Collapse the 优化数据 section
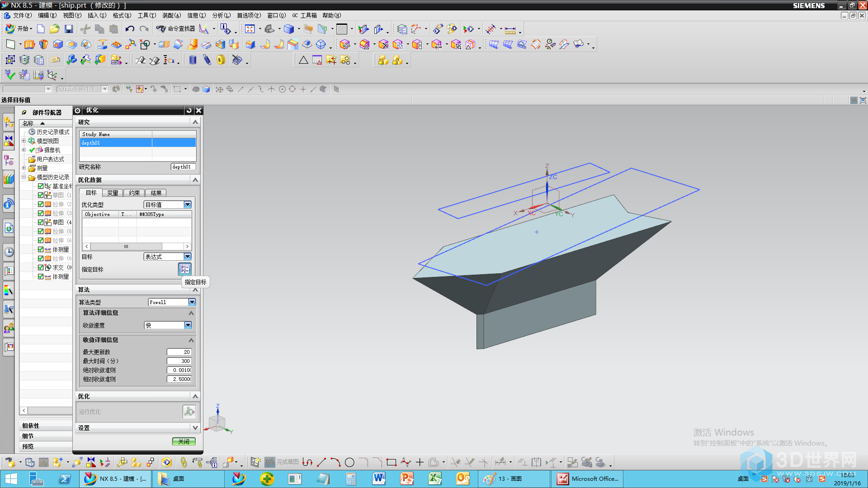Screen dimensions: 868x488 195,180
